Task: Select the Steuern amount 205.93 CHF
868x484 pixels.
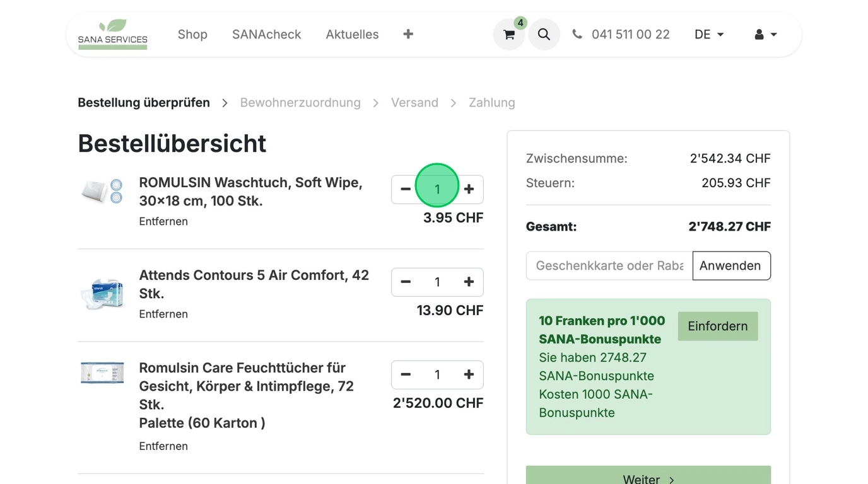Action: coord(736,183)
